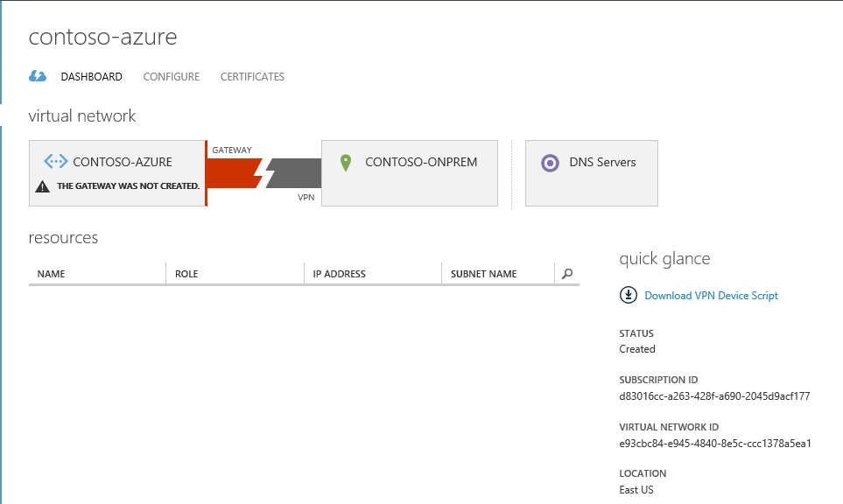
Task: Open Download VPN Device Script link
Action: pyautogui.click(x=712, y=296)
